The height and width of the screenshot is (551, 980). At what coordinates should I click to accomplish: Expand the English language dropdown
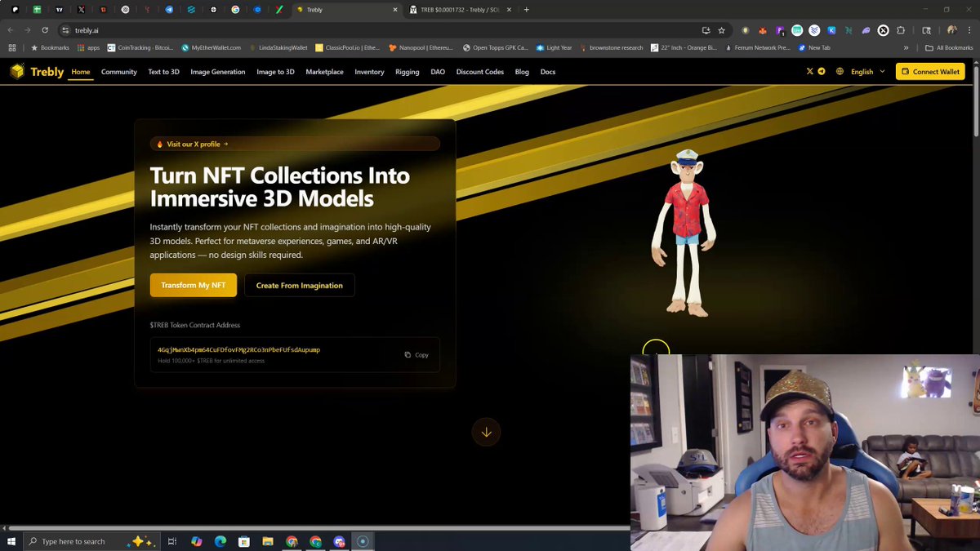click(x=868, y=72)
